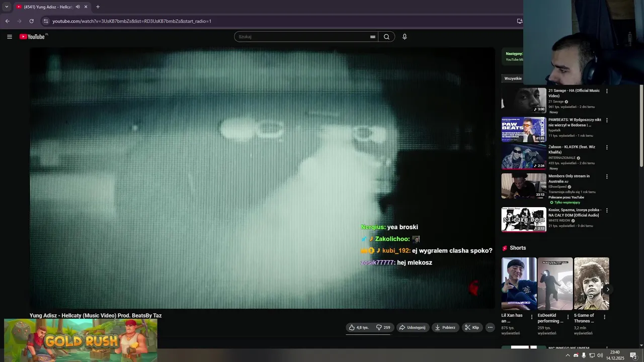The image size is (644, 362).
Task: Open the Lil Xan short thumbnail
Action: (519, 284)
